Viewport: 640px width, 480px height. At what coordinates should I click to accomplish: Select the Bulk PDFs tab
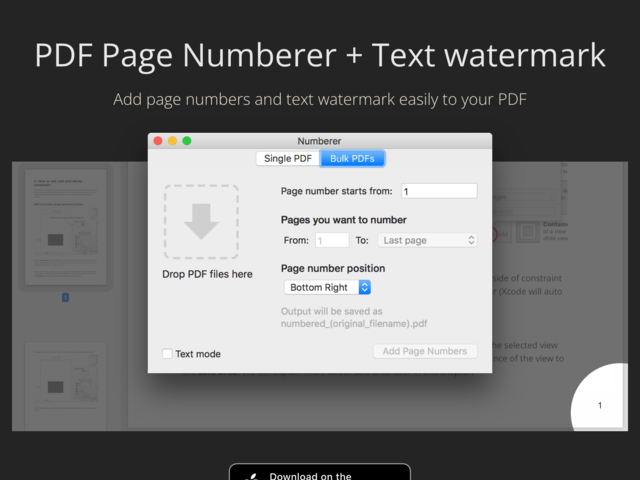[x=352, y=158]
